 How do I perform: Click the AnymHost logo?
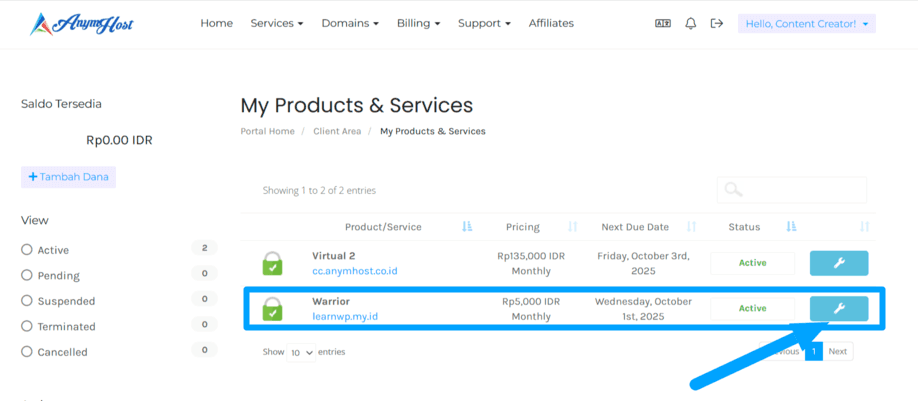click(x=81, y=24)
